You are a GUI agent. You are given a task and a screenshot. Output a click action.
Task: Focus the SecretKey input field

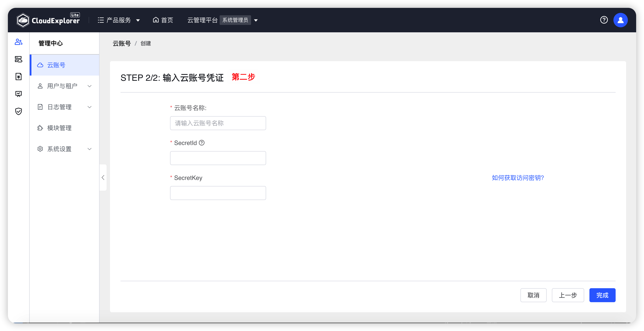tap(218, 193)
